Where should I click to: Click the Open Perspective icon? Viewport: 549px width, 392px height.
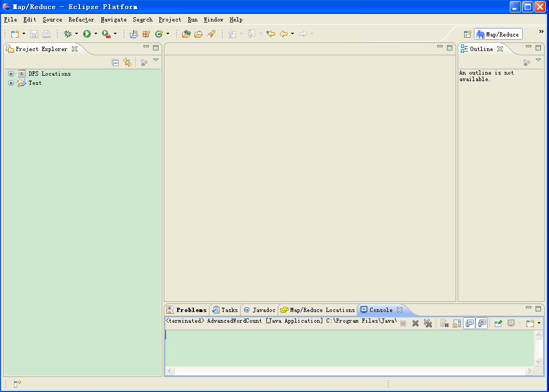(x=467, y=34)
